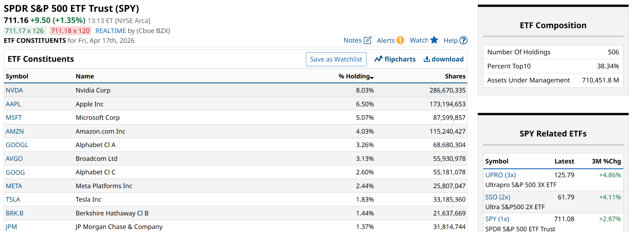The width and height of the screenshot is (644, 232).
Task: Open the SSO (2x) ETF link
Action: (x=497, y=197)
